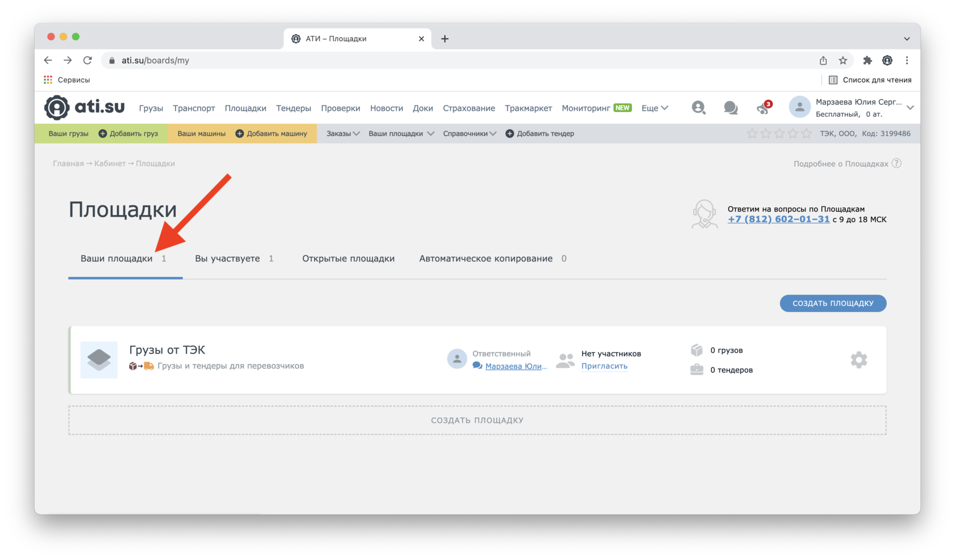
Task: Open the Тендеры menu
Action: tap(293, 108)
